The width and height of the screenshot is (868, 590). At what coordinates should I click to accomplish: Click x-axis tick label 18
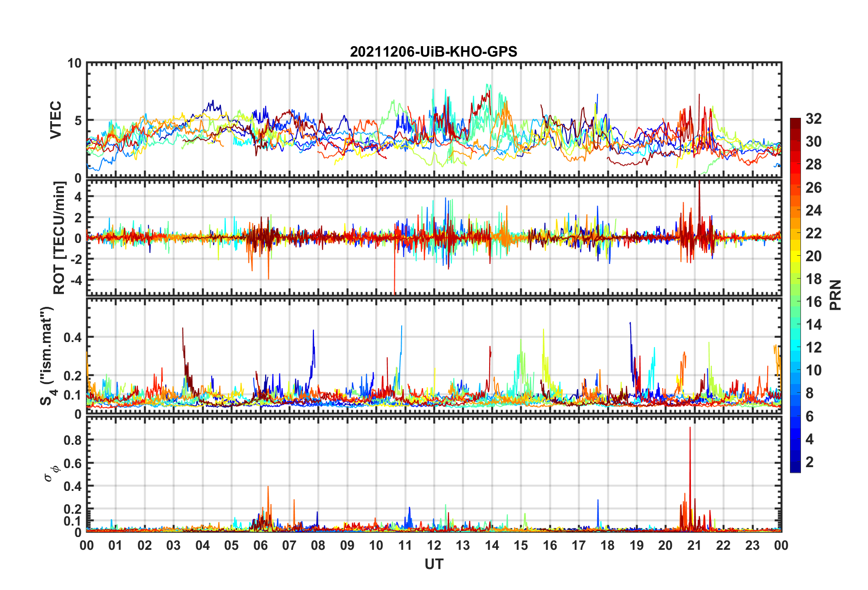tap(607, 545)
